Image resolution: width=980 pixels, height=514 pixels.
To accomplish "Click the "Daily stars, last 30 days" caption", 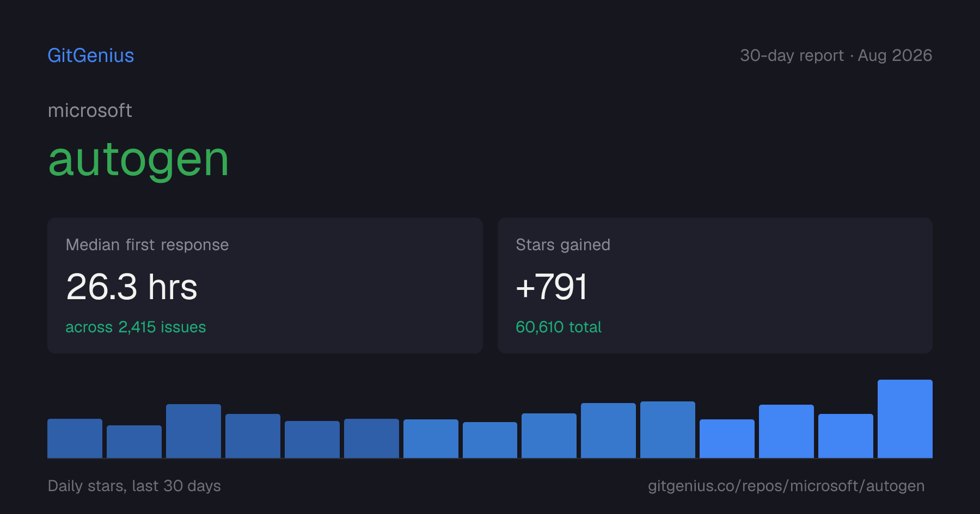I will [134, 486].
